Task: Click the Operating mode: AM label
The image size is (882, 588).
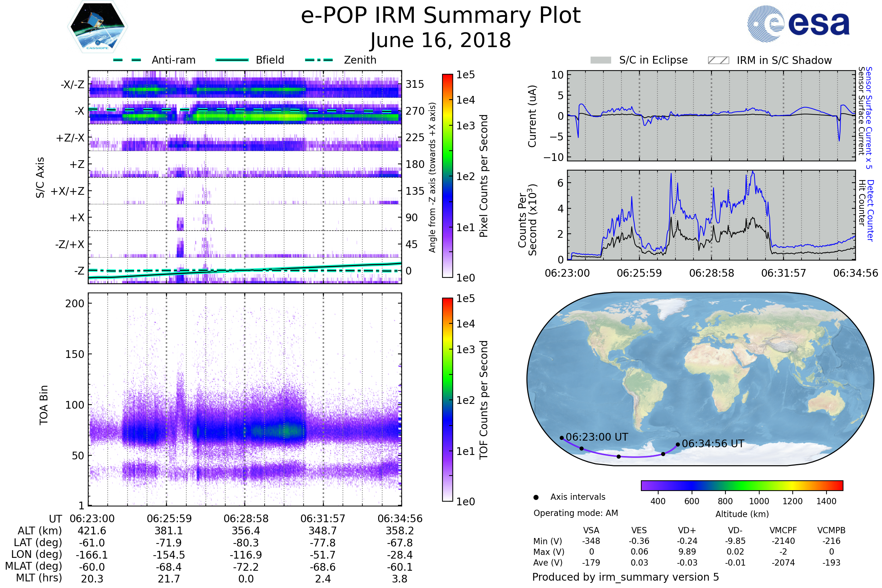Action: tap(576, 513)
